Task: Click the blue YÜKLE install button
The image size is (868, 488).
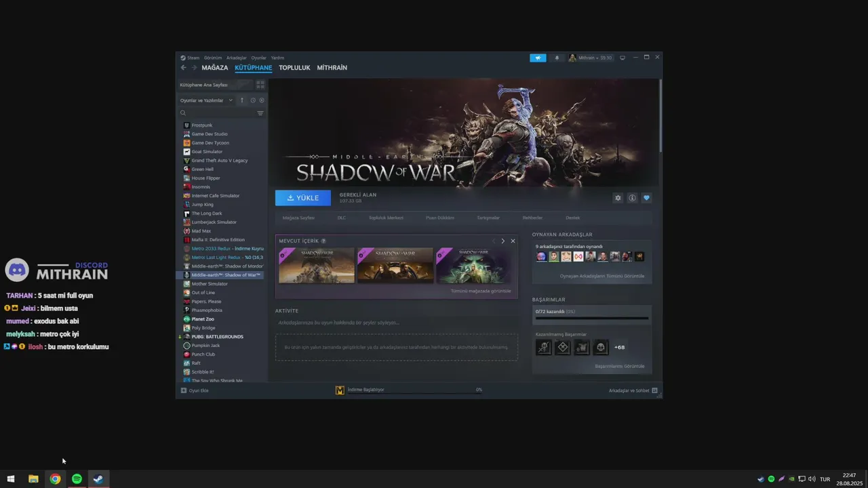Action: click(x=303, y=198)
